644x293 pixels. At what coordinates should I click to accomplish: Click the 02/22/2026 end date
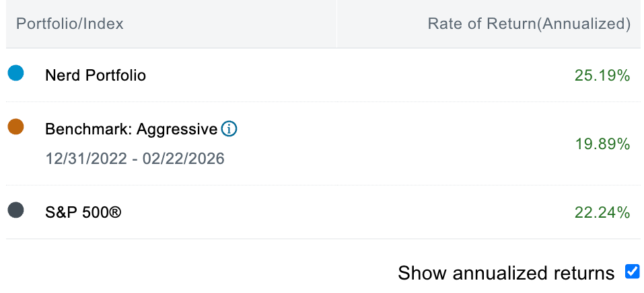pos(184,159)
